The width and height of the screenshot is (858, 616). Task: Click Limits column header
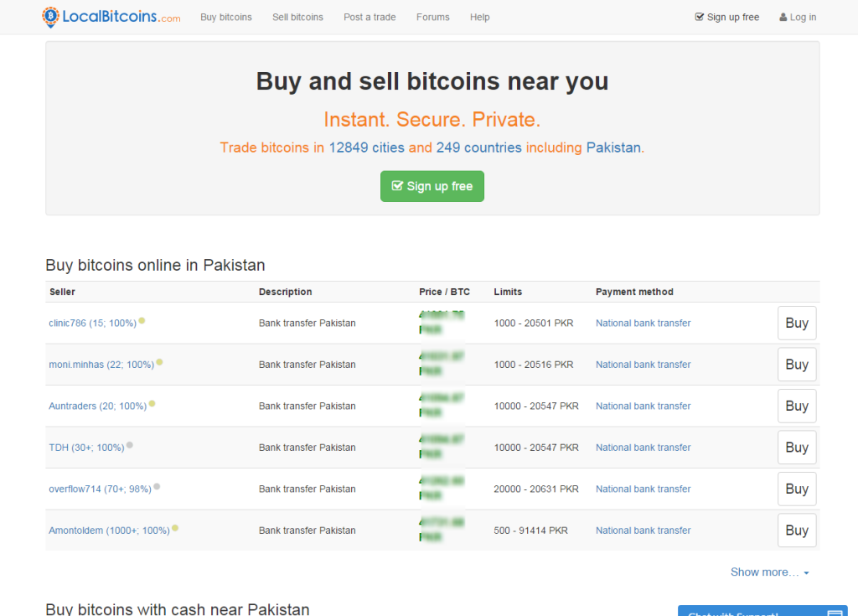pyautogui.click(x=508, y=292)
